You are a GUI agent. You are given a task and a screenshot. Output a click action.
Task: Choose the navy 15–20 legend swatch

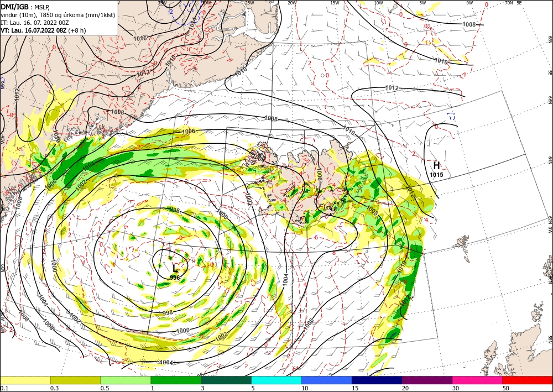point(377,380)
